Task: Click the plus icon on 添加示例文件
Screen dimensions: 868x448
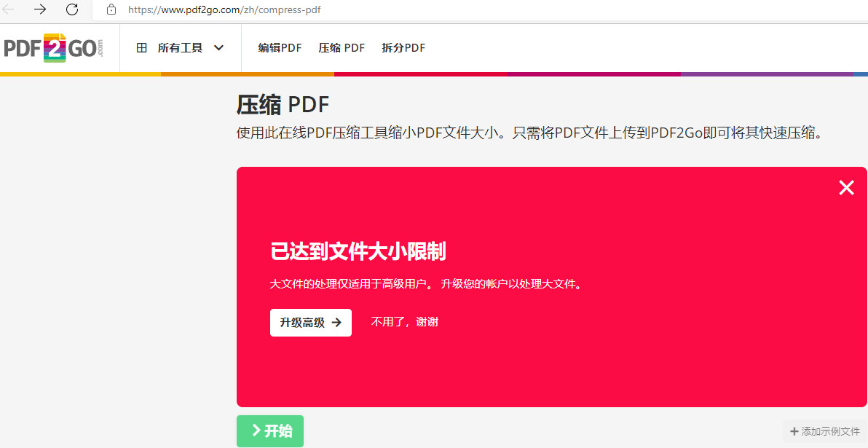Action: (x=794, y=431)
